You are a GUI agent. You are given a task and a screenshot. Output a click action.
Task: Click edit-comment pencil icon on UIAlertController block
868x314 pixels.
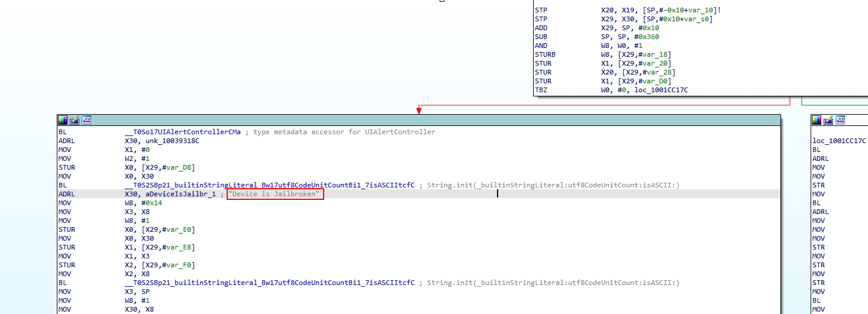[x=75, y=120]
